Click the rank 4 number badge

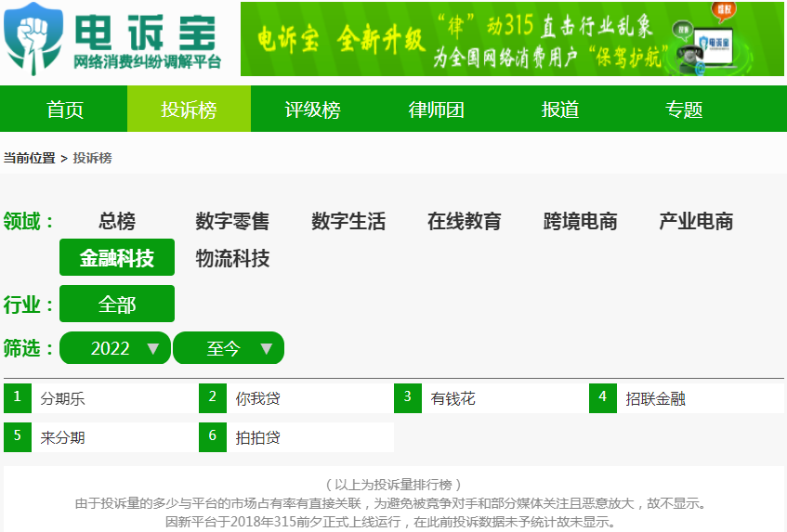[603, 398]
